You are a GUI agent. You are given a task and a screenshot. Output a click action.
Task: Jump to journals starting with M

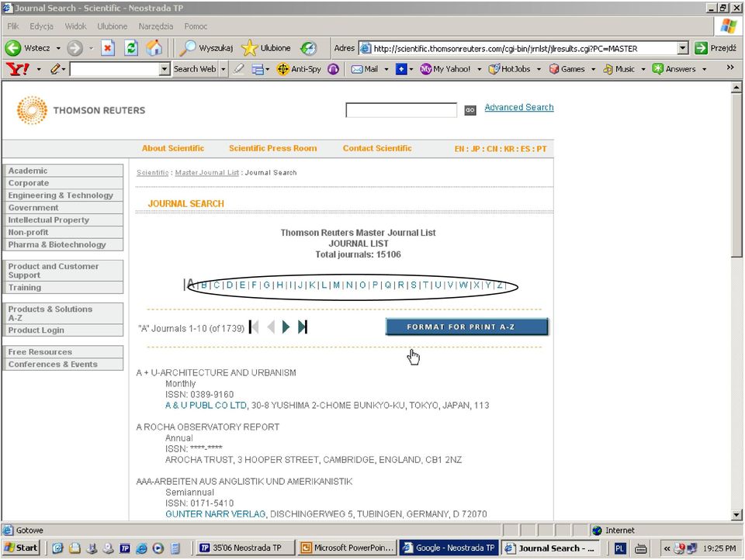[336, 285]
